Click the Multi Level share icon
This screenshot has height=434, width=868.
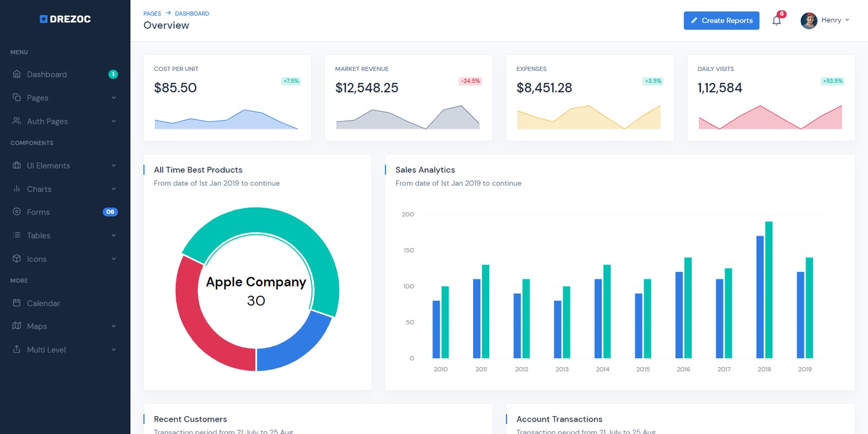pyautogui.click(x=17, y=349)
